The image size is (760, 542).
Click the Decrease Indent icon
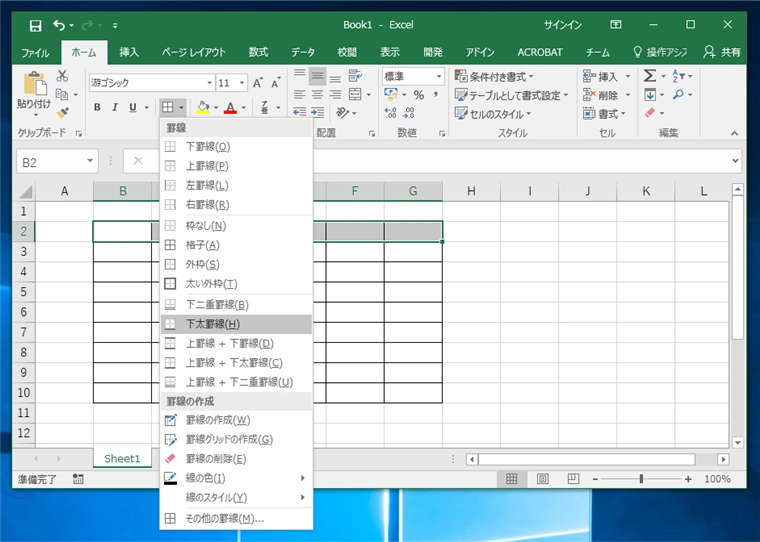click(300, 112)
